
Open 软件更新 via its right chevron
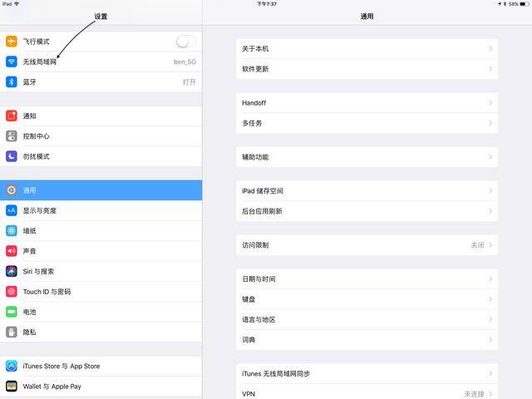490,69
